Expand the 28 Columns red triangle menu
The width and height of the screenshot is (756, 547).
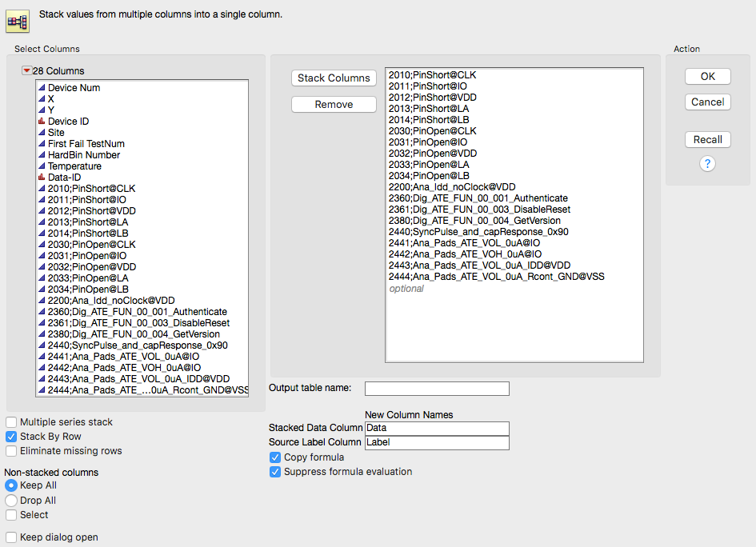pyautogui.click(x=27, y=71)
